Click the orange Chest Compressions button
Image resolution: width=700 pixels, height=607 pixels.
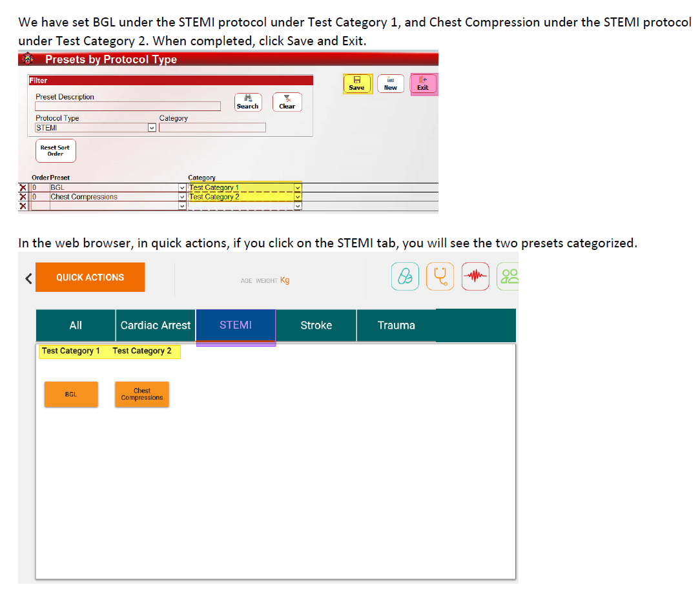[x=142, y=394]
